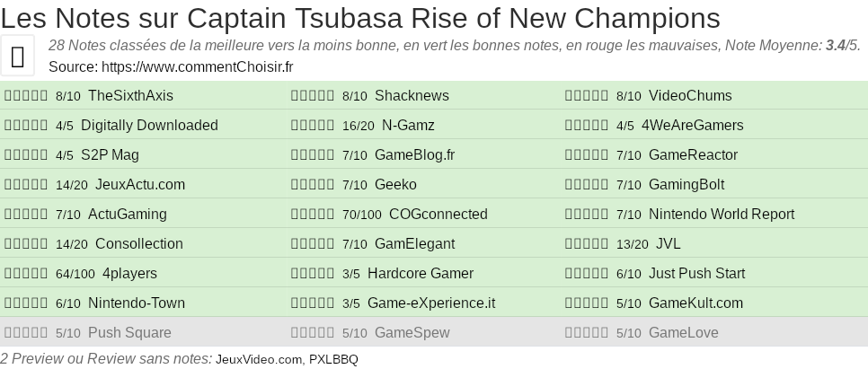Open the Game-eXperience.it review
This screenshot has width=868, height=369.
click(x=431, y=303)
